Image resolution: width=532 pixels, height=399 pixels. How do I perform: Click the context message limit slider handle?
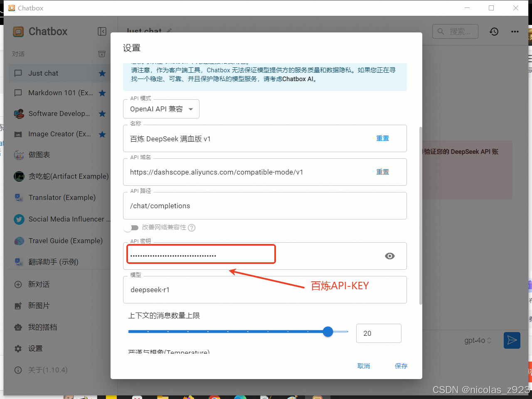tap(328, 331)
